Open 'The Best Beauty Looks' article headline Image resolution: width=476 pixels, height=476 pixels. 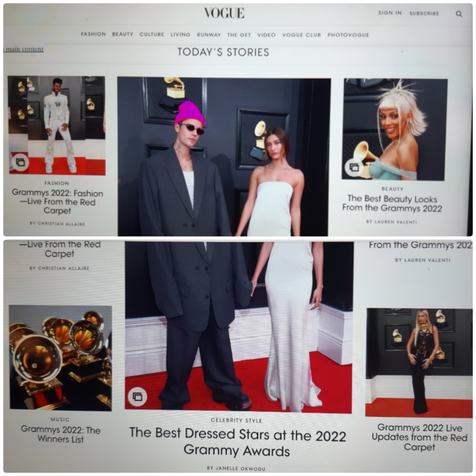[x=392, y=203]
